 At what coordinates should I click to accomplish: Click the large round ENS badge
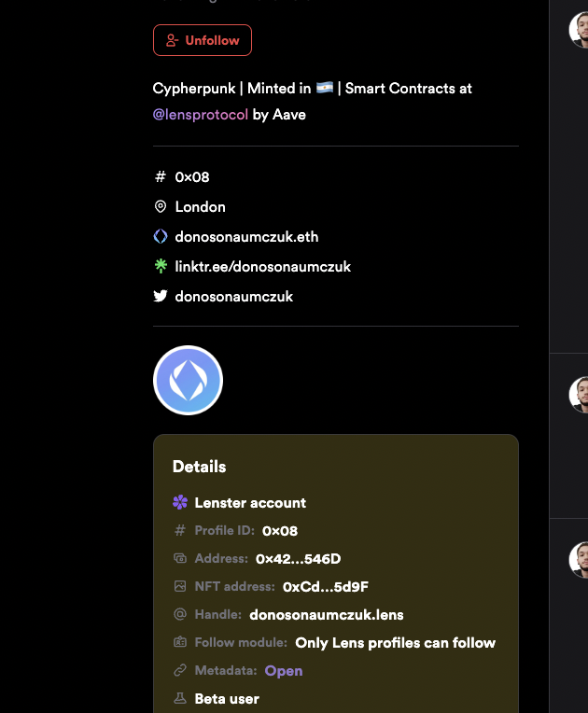[x=188, y=380]
